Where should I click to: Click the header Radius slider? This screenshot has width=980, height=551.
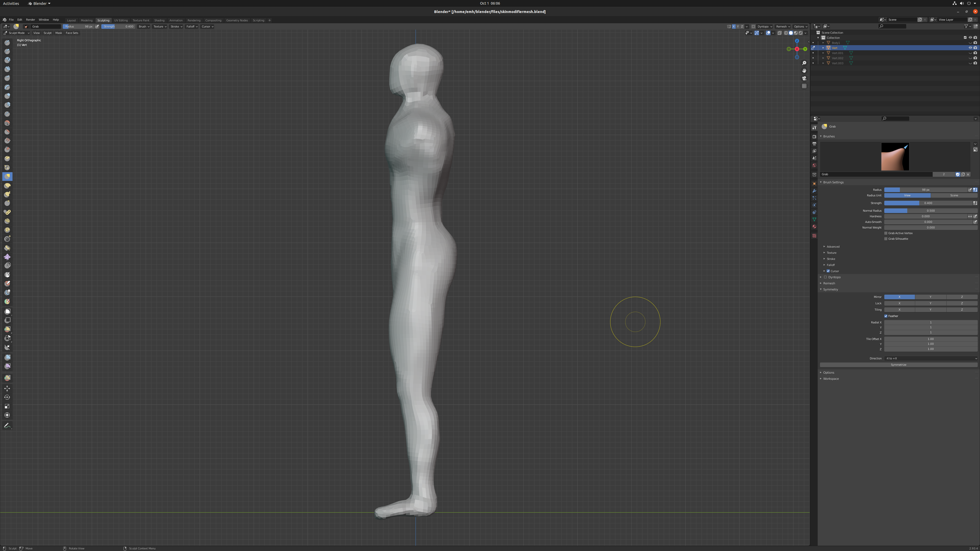pyautogui.click(x=78, y=27)
